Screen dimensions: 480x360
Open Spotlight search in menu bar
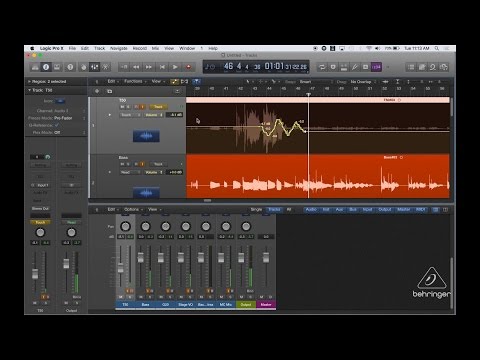pos(437,48)
